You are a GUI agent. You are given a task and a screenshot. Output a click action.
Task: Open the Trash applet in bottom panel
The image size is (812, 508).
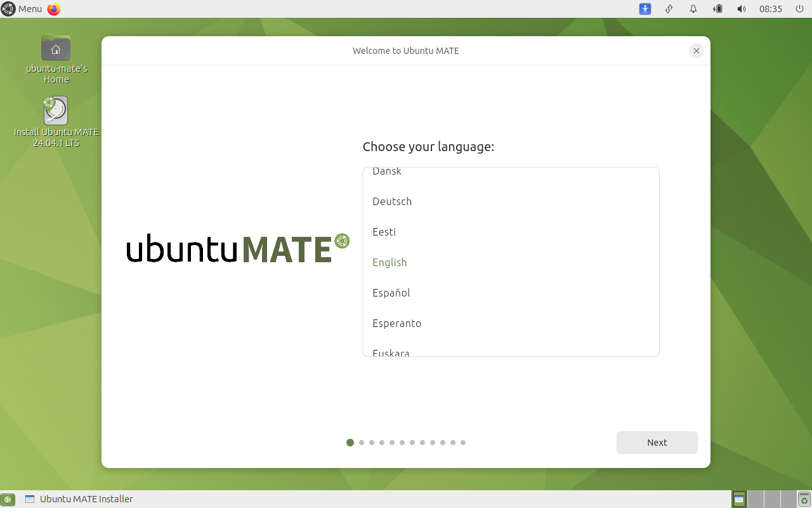point(804,499)
